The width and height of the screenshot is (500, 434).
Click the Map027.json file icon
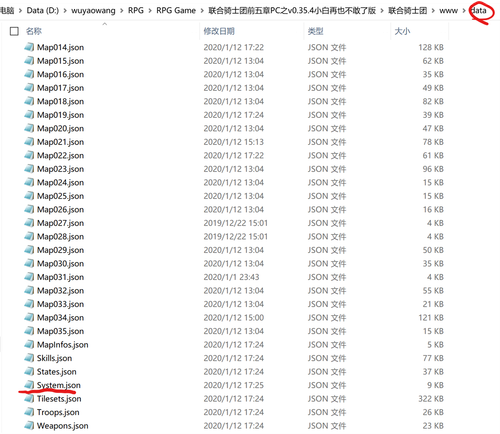point(29,223)
